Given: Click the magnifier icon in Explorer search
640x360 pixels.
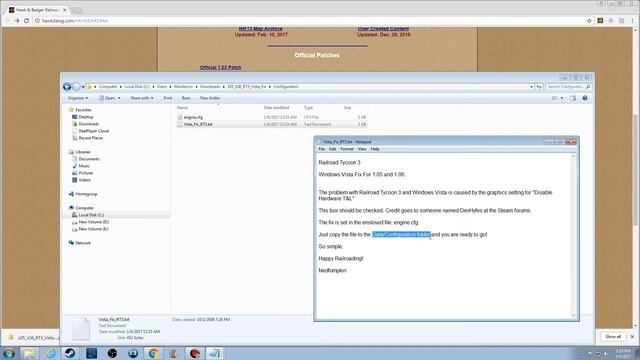Looking at the screenshot, I should tap(588, 87).
